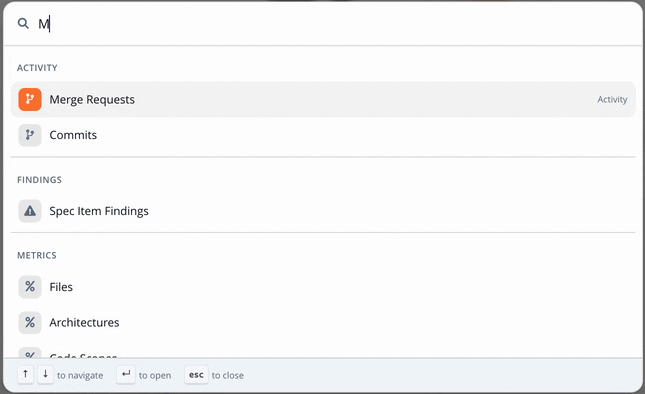645x394 pixels.
Task: Click the Architectures percent icon
Action: click(x=30, y=322)
